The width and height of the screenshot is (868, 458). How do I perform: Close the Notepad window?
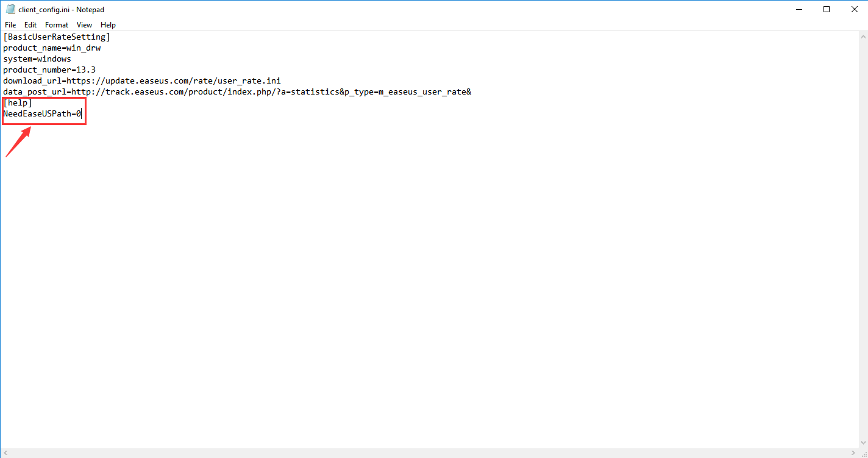coord(854,9)
